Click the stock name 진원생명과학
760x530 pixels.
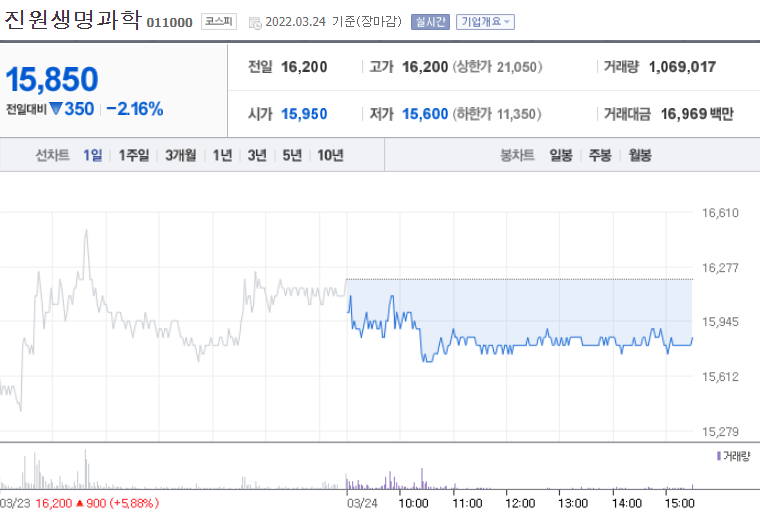coord(72,20)
